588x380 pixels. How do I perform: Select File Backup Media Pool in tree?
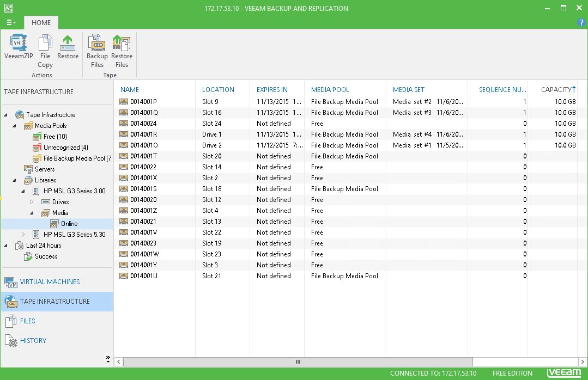pos(77,158)
